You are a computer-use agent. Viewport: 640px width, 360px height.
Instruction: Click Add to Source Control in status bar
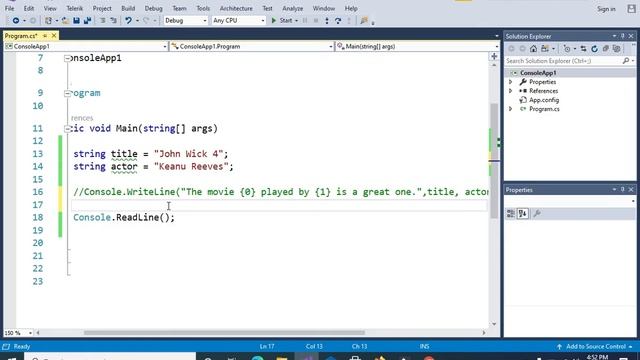tap(596, 347)
